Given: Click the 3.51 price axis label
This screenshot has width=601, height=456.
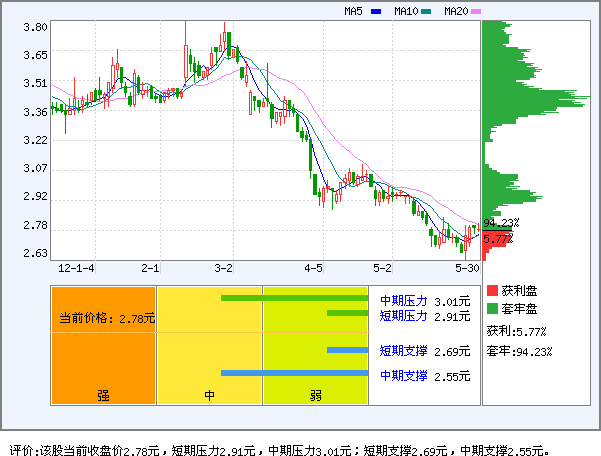Looking at the screenshot, I should click(x=35, y=84).
